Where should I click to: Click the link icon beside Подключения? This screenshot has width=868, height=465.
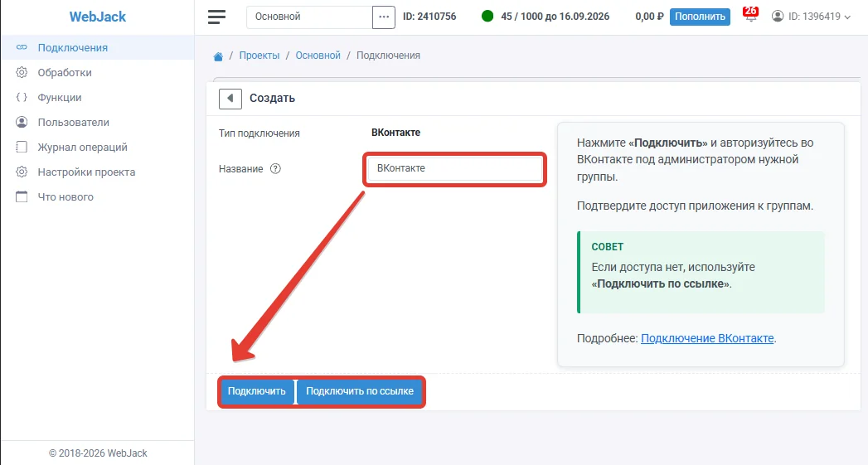point(22,47)
